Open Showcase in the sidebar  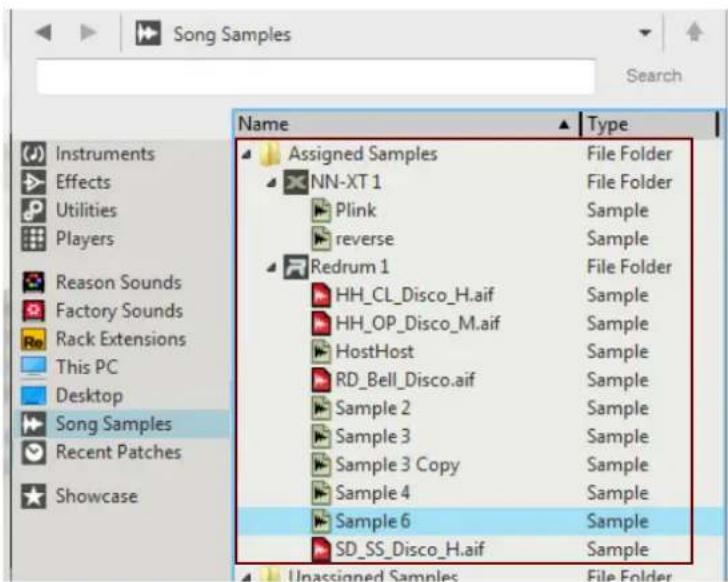pos(97,496)
